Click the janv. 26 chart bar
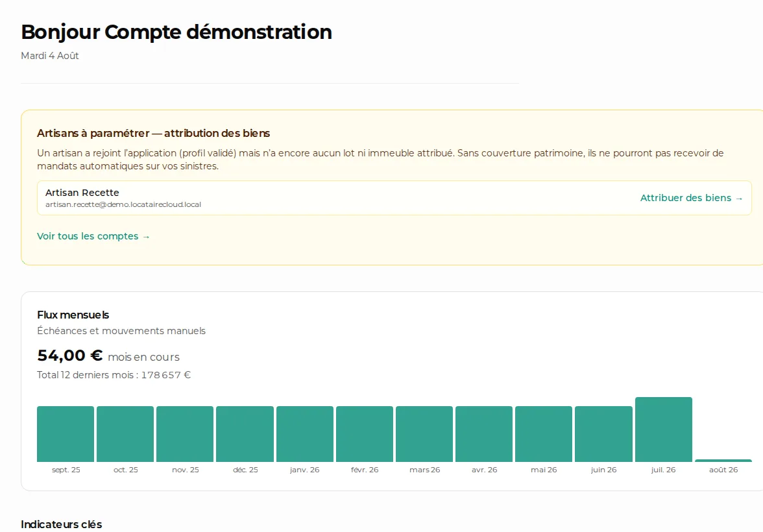Image resolution: width=763 pixels, height=532 pixels. [305, 433]
